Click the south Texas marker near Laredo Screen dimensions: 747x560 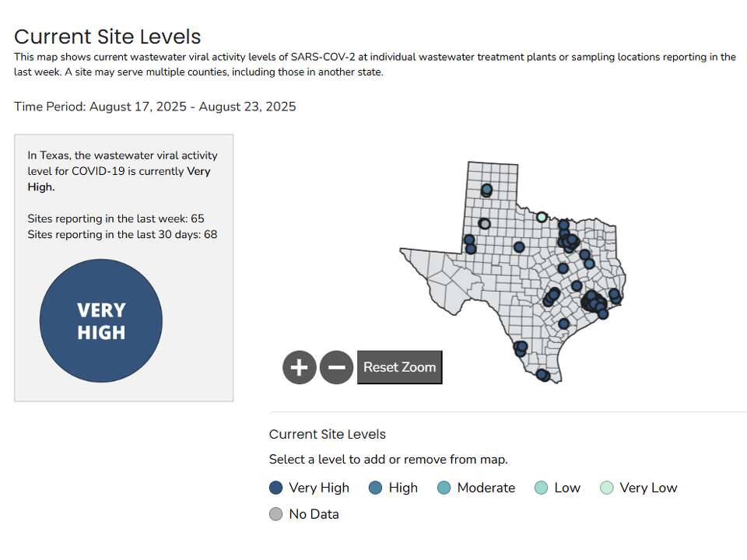[x=521, y=347]
